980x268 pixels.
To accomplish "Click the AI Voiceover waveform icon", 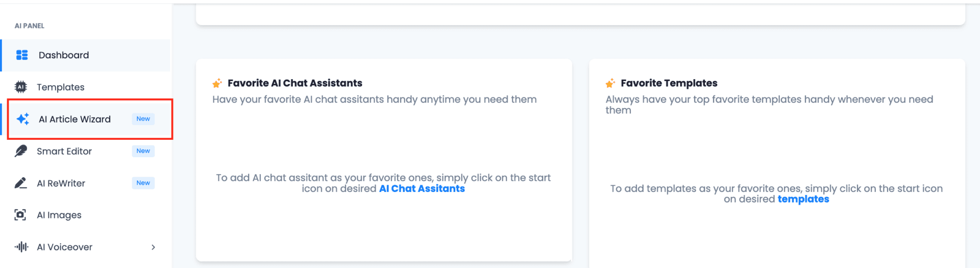I will click(21, 247).
